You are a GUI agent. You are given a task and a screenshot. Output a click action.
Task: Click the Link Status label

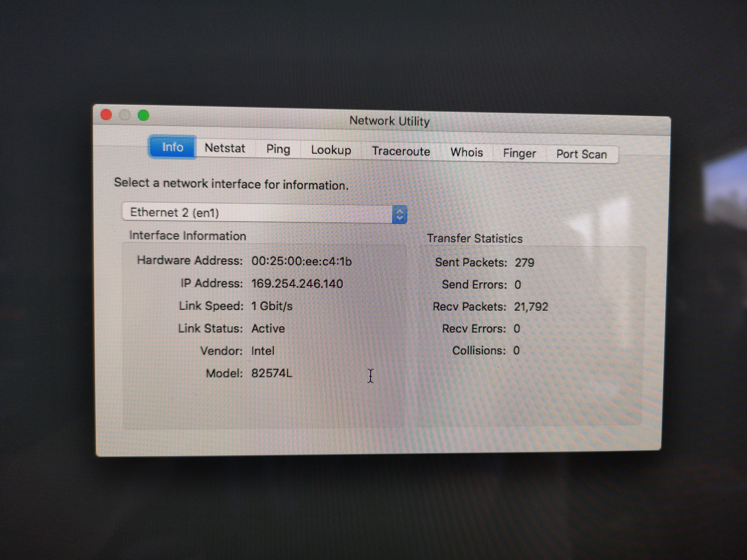(210, 328)
